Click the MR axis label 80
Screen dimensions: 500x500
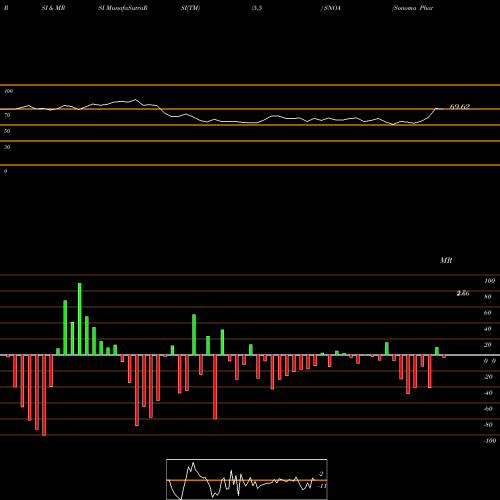[488, 297]
